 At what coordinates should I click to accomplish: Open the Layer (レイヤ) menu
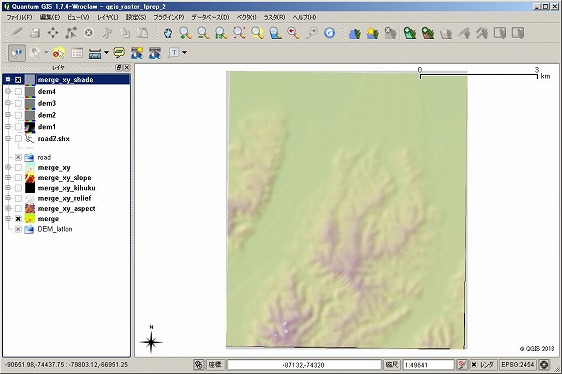(x=108, y=17)
